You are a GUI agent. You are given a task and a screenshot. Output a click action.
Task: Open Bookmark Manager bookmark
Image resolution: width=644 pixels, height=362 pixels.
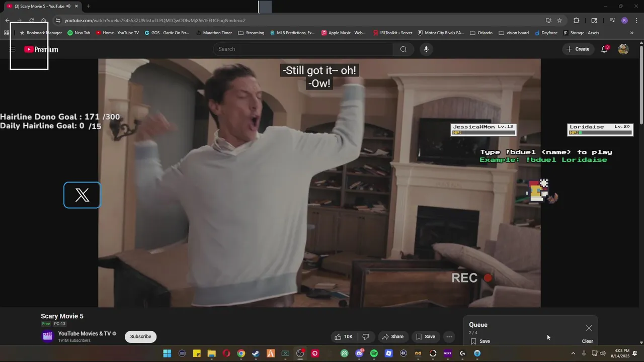point(41,33)
